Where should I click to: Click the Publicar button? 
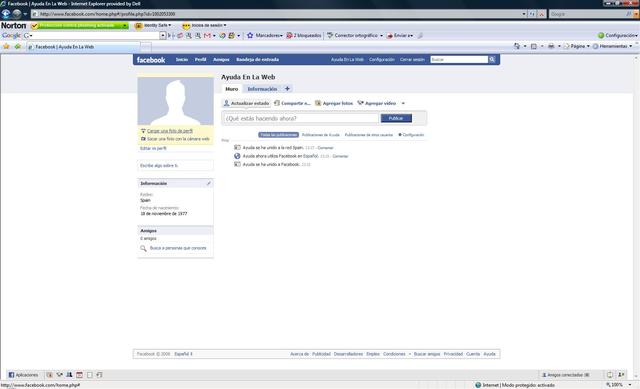pyautogui.click(x=396, y=118)
